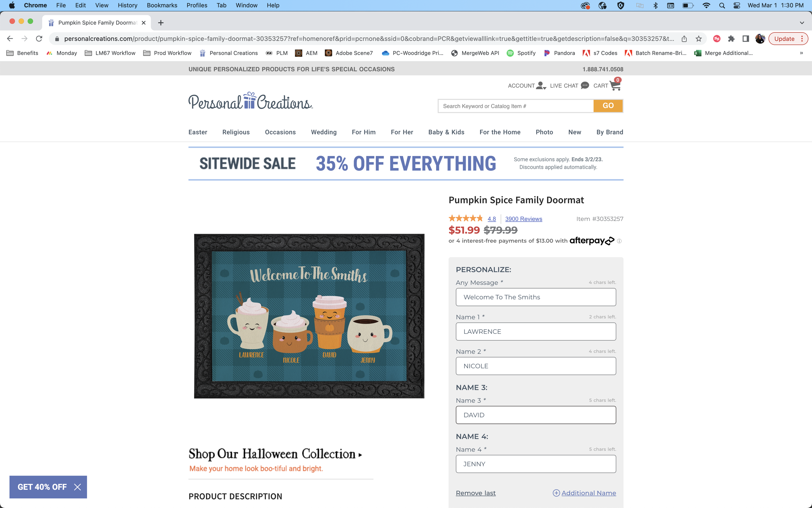This screenshot has height=508, width=812.
Task: Open the Chrome three-dot menu
Action: tap(802, 39)
